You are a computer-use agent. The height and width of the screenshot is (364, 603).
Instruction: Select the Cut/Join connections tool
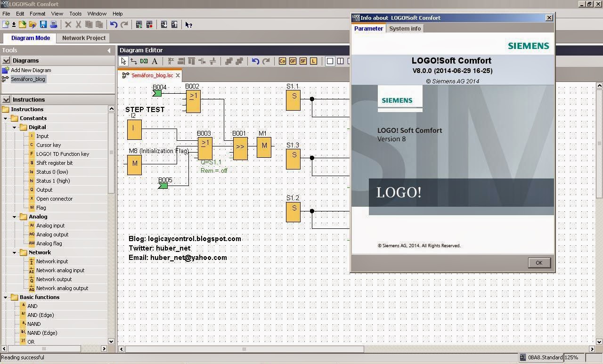click(x=144, y=61)
